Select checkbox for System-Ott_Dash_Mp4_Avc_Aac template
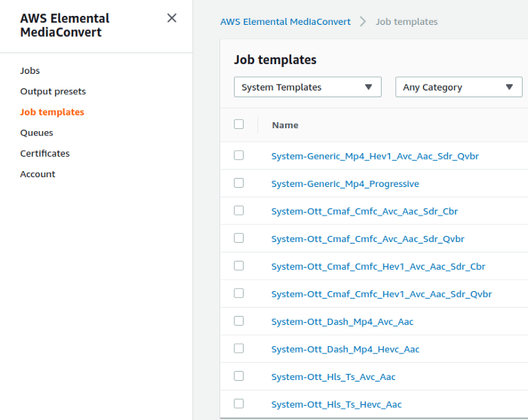 (x=239, y=320)
